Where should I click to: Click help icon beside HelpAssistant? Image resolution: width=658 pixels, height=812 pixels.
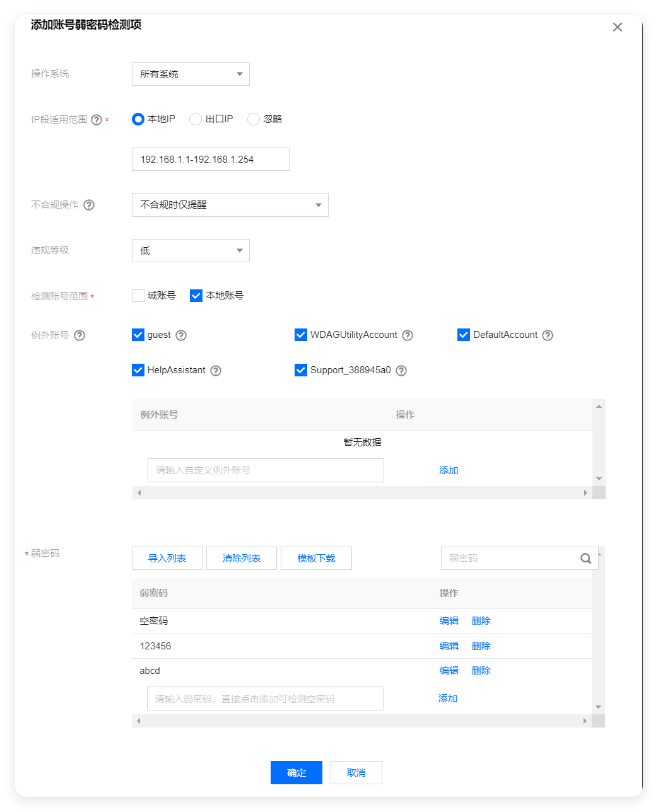[216, 371]
